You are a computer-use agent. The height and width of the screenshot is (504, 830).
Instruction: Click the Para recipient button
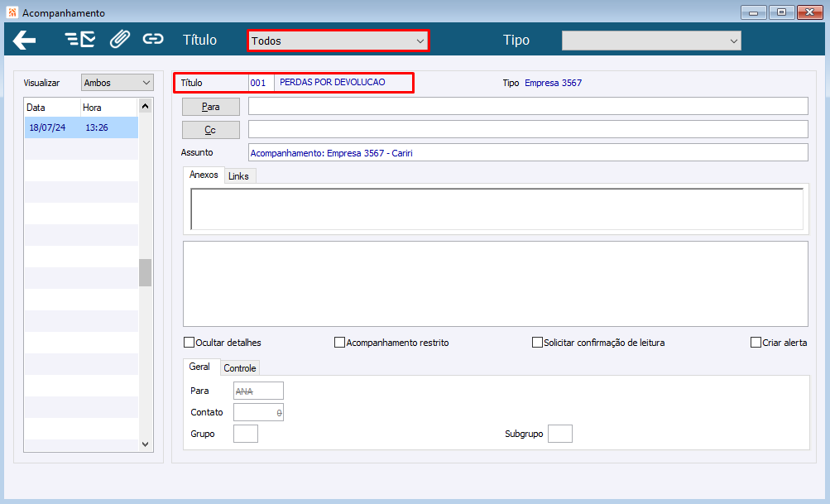[x=211, y=107]
